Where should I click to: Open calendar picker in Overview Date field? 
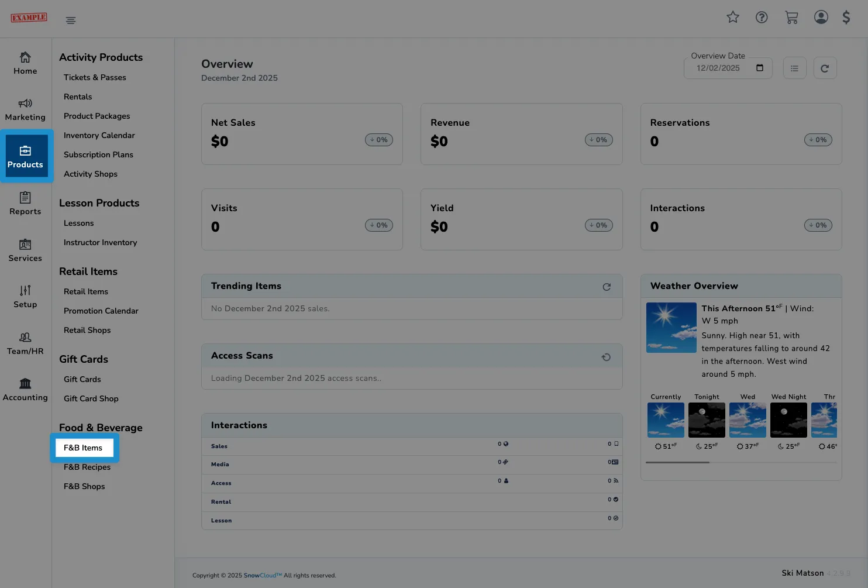point(760,68)
